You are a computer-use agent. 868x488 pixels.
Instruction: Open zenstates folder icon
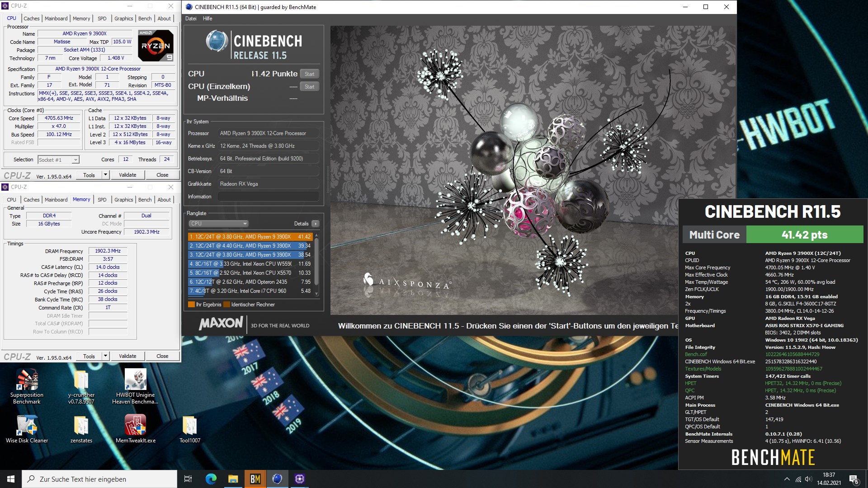click(81, 429)
